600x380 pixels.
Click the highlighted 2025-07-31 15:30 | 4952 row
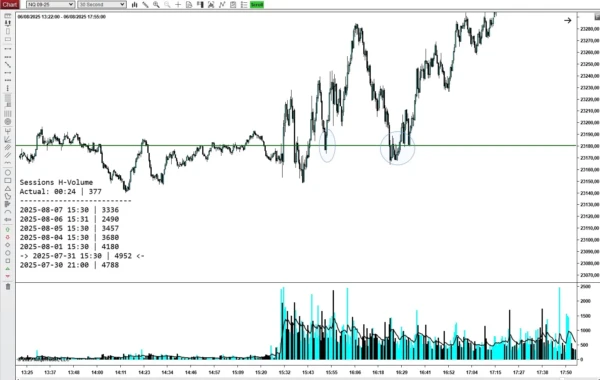click(x=82, y=256)
